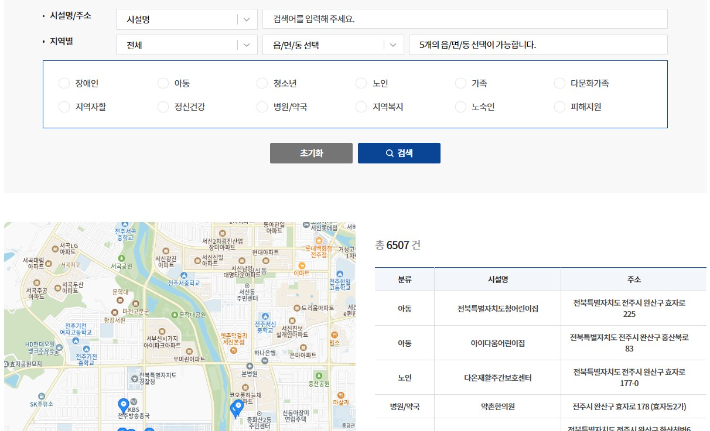Click the 서신동 주민센터 marker on map
710x431 pixels.
click(247, 286)
